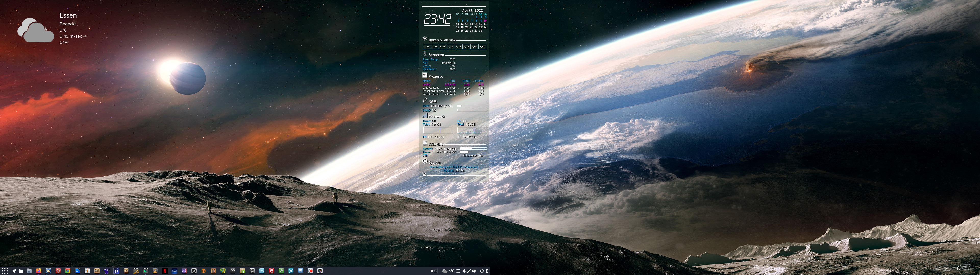Viewport: 980px width, 275px height.
Task: Launch Netflix shortcut
Action: (165, 271)
